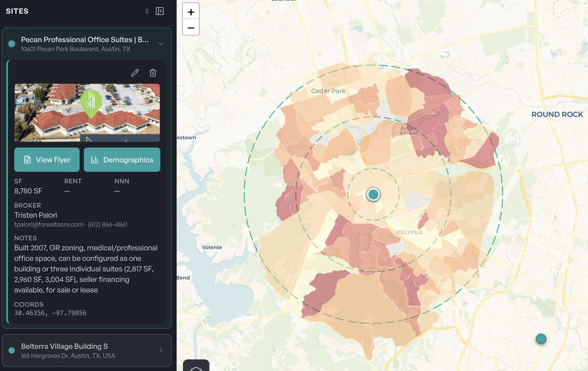Image resolution: width=588 pixels, height=371 pixels.
Task: Collapse the Pecan Professional Office Suites card
Action: click(161, 44)
